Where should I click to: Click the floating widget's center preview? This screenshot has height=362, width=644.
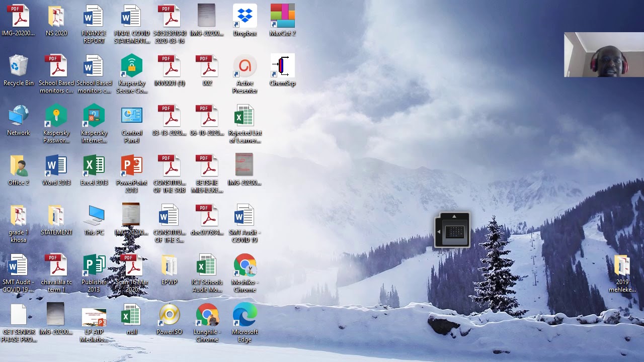click(x=455, y=232)
